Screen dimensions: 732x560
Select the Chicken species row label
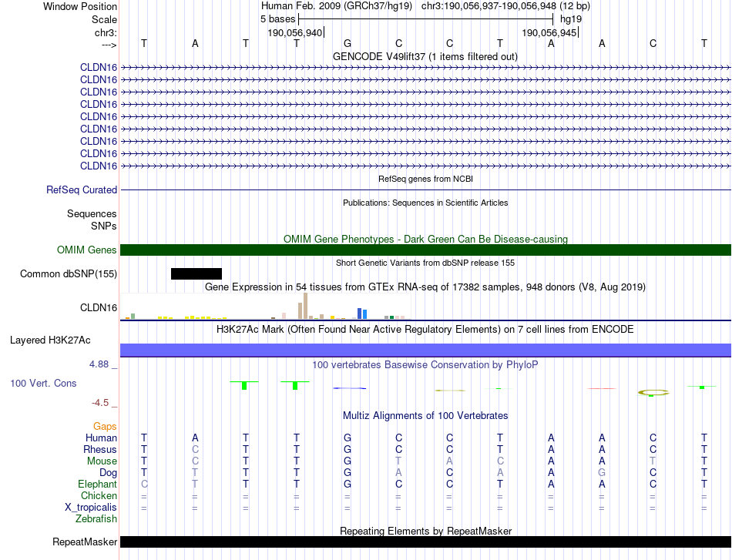point(99,495)
